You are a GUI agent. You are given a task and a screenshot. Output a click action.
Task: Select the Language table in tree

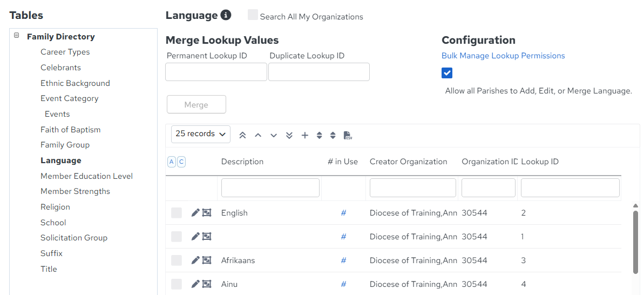61,160
